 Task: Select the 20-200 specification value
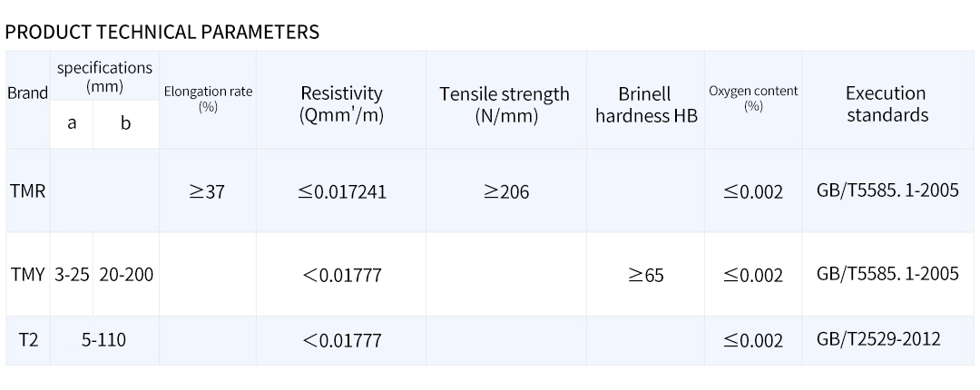(126, 274)
